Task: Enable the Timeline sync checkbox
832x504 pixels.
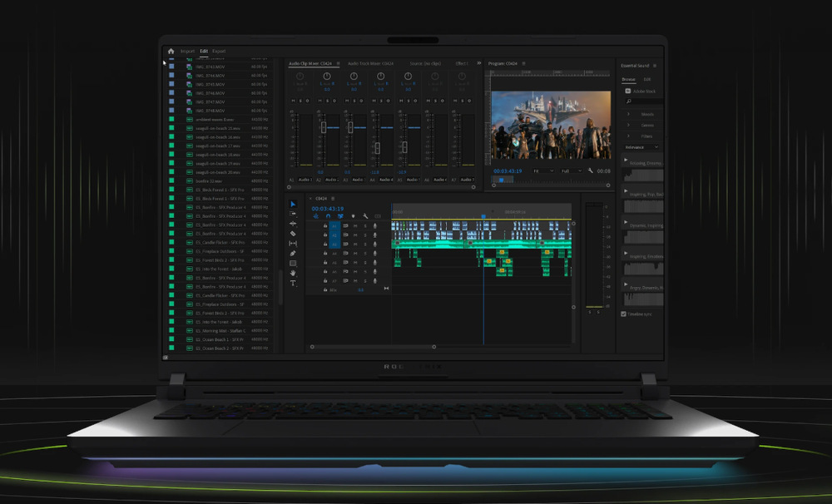Action: click(x=624, y=314)
